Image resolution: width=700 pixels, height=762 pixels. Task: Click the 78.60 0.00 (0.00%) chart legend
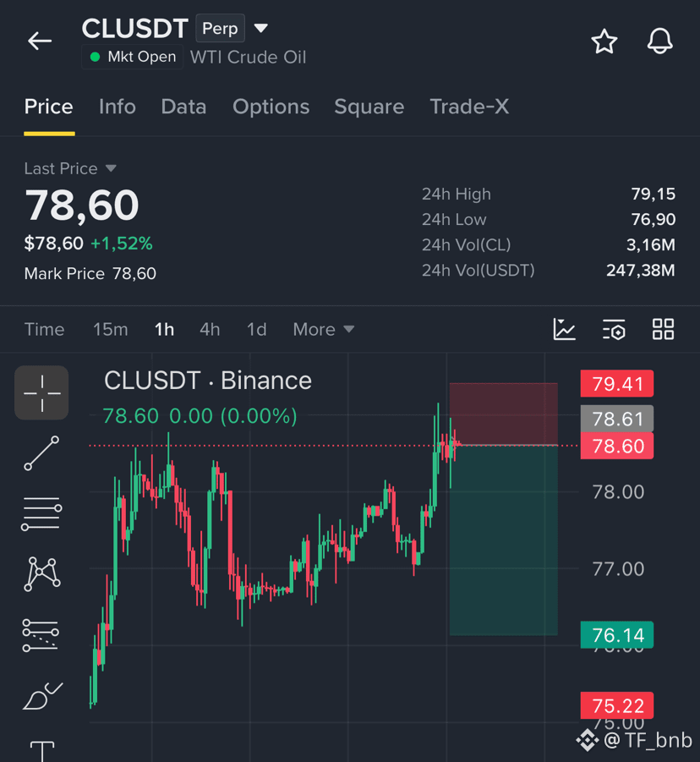pos(200,416)
